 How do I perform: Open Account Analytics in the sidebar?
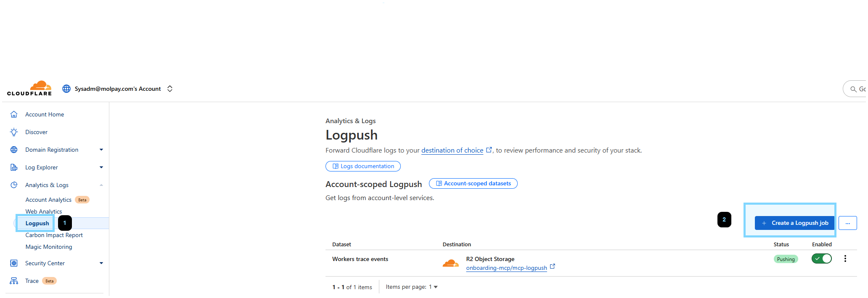[48, 200]
